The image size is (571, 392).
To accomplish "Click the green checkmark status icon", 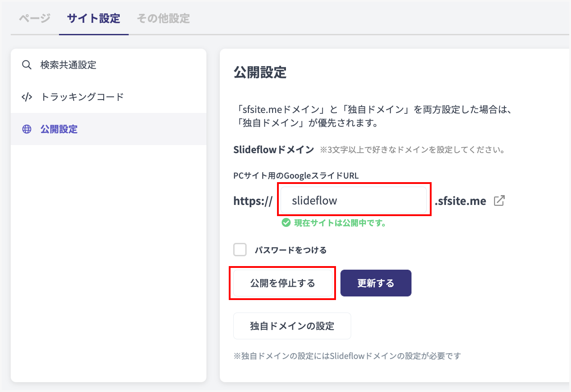I will [286, 223].
